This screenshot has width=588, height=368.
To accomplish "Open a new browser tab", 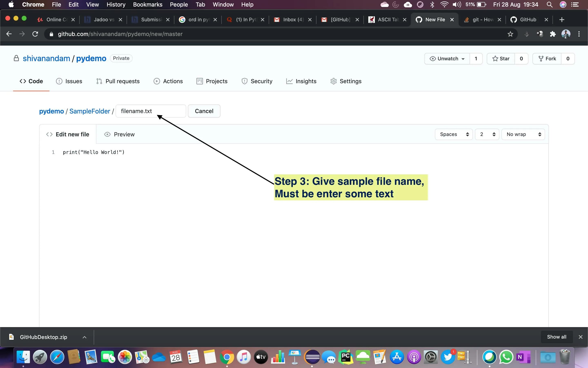I will pyautogui.click(x=561, y=20).
